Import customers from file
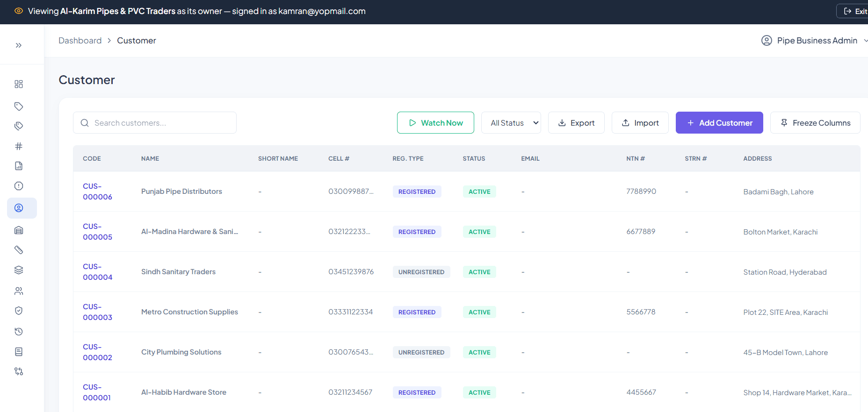This screenshot has height=412, width=868. 640,123
